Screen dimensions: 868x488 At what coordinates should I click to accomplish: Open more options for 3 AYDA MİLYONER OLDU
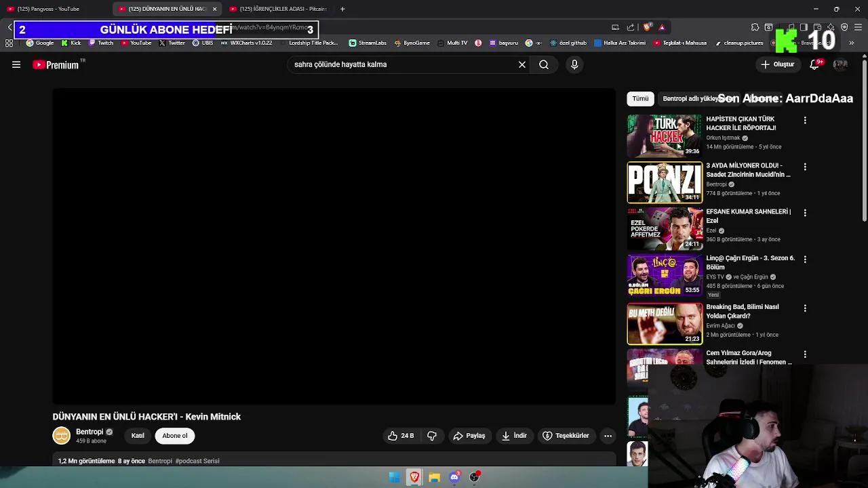[805, 166]
